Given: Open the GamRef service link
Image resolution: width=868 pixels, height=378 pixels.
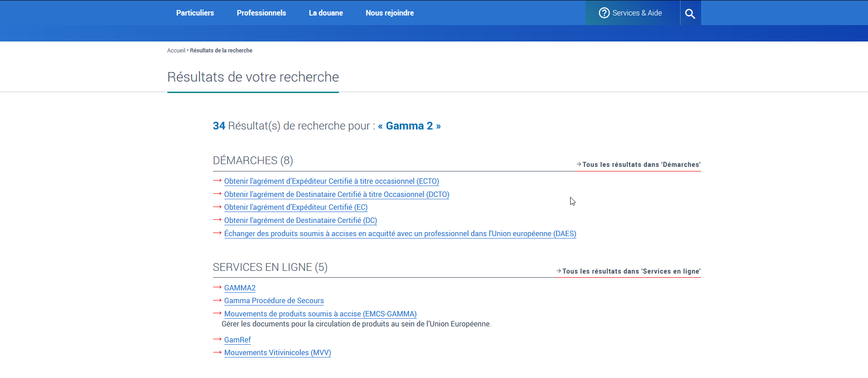Looking at the screenshot, I should 237,340.
